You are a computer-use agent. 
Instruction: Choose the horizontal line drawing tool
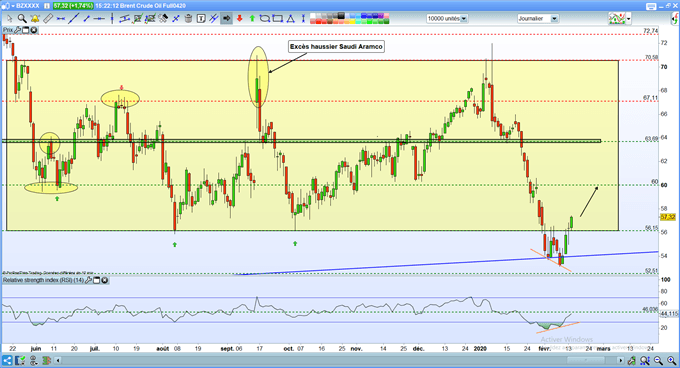coord(60,19)
